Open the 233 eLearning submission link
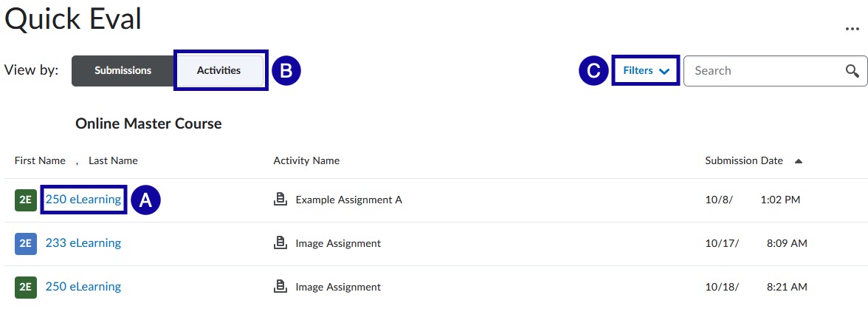 coord(83,243)
